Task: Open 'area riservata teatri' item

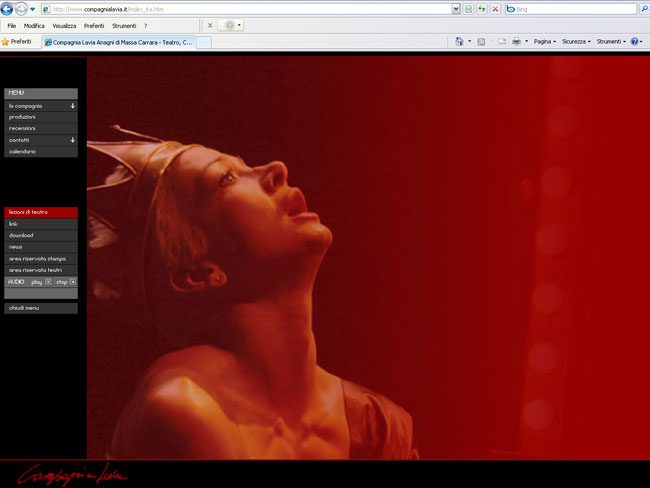Action: pyautogui.click(x=41, y=270)
